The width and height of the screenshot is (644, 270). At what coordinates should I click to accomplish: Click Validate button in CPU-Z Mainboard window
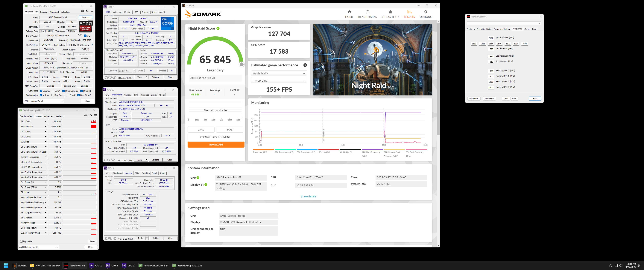coord(155,160)
